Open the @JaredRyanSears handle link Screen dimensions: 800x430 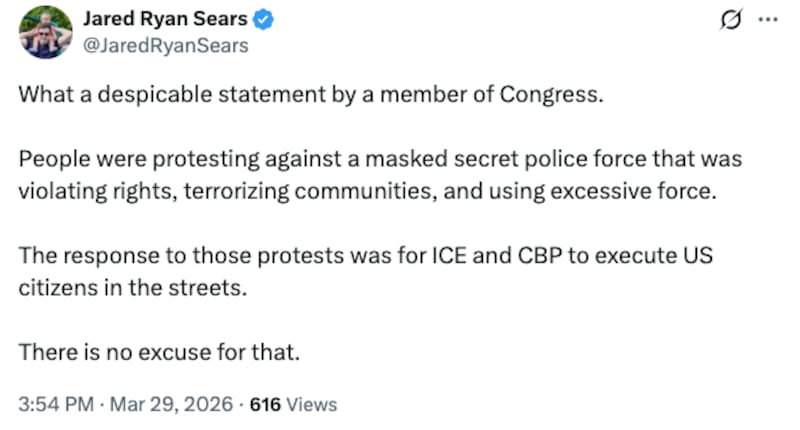click(x=165, y=45)
